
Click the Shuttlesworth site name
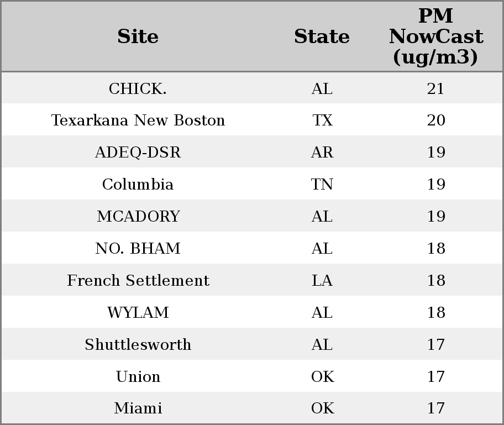(x=138, y=345)
